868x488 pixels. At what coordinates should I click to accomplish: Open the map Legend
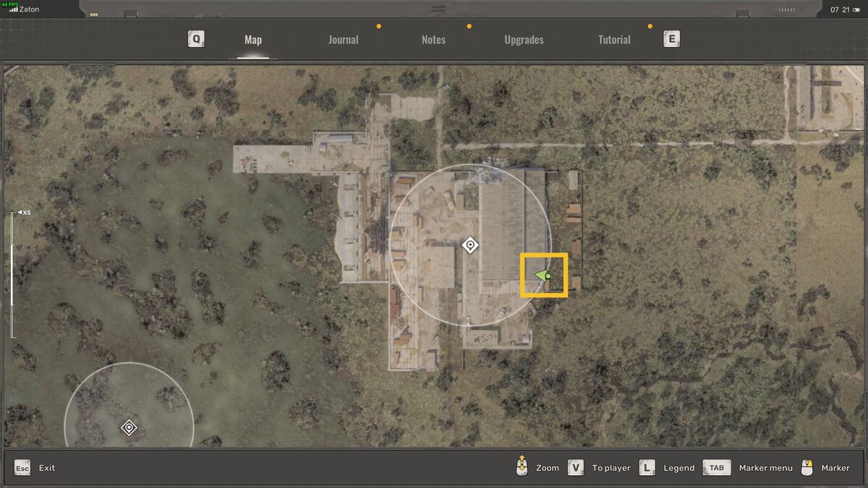click(x=678, y=468)
